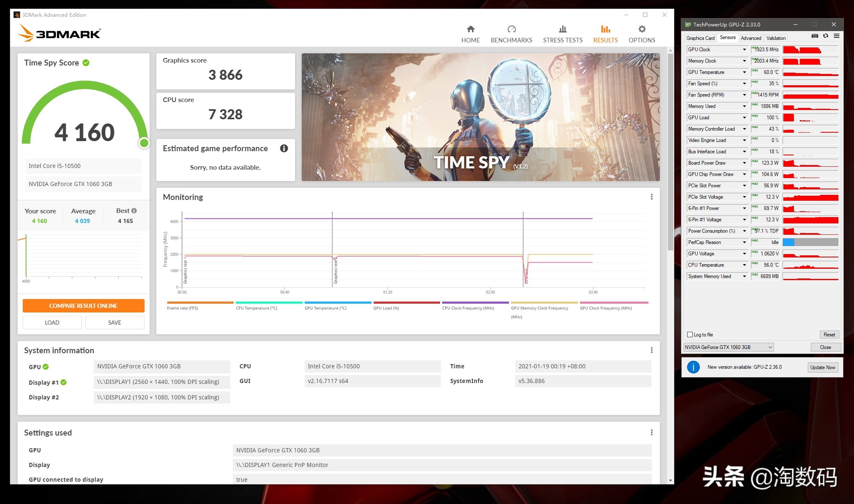This screenshot has width=854, height=504.
Task: Open the CPU Temperature sensor dropdown
Action: [744, 265]
